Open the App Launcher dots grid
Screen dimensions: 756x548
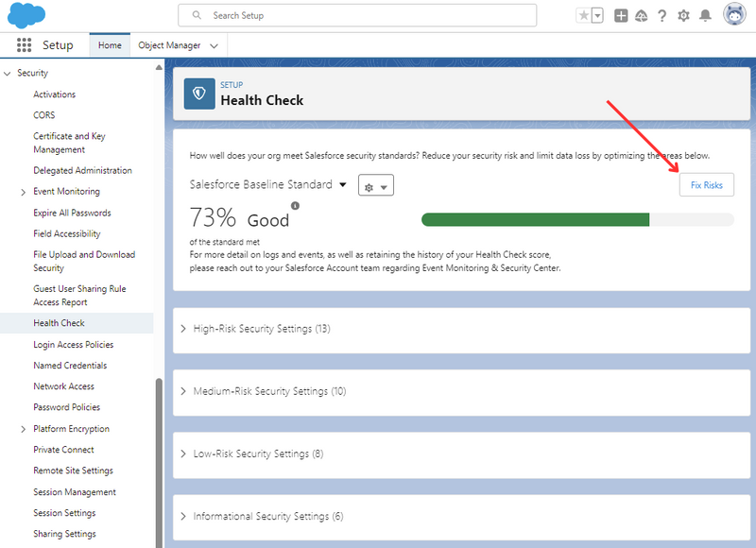tap(25, 45)
